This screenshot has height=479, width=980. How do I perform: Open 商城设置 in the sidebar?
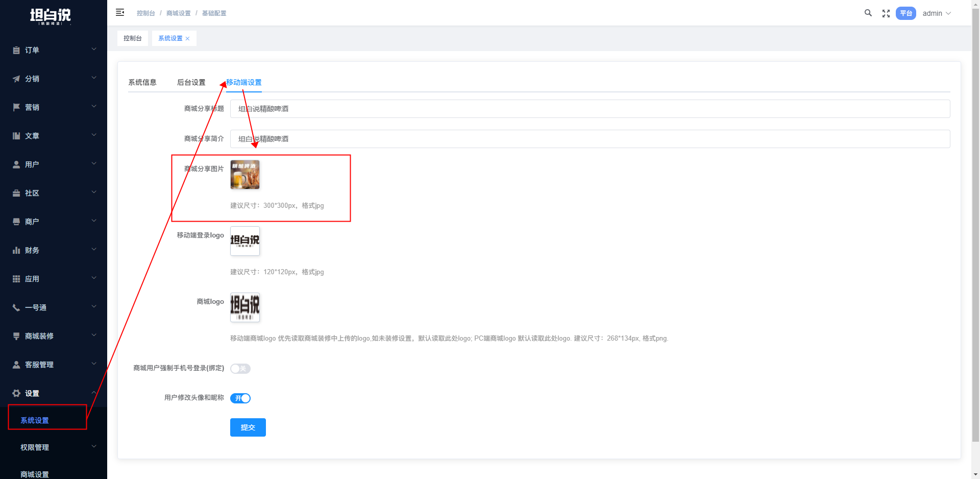pos(35,474)
